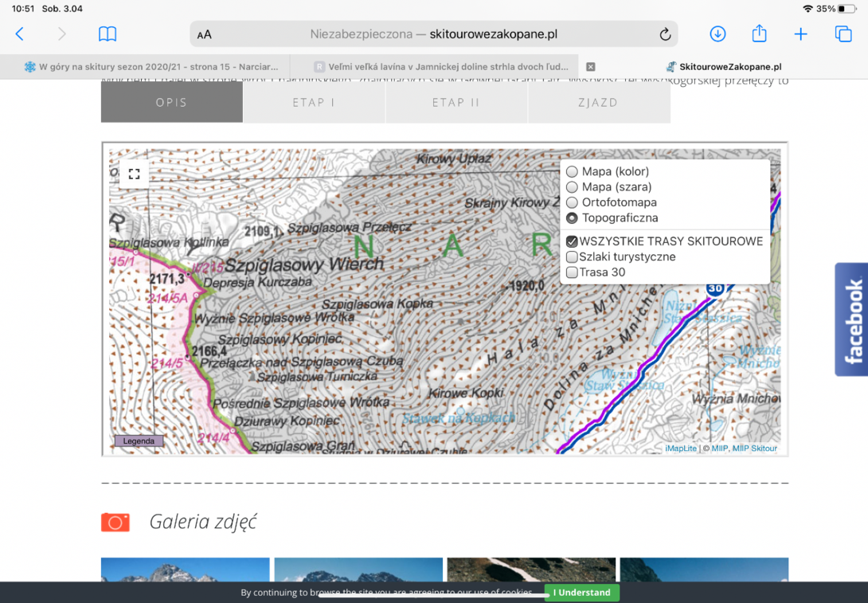
Task: Switch to the OPIS tab
Action: [x=171, y=103]
